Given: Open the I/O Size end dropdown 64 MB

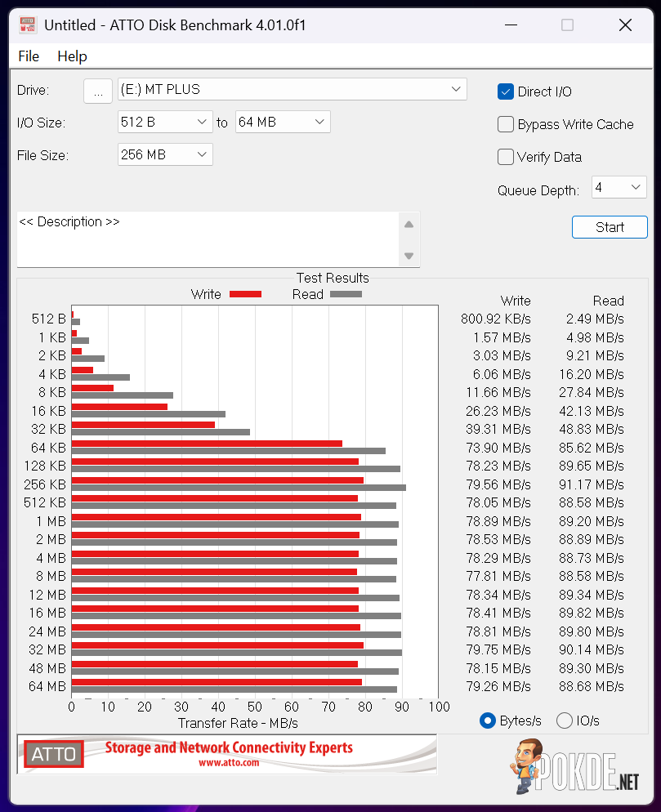Looking at the screenshot, I should [x=283, y=122].
